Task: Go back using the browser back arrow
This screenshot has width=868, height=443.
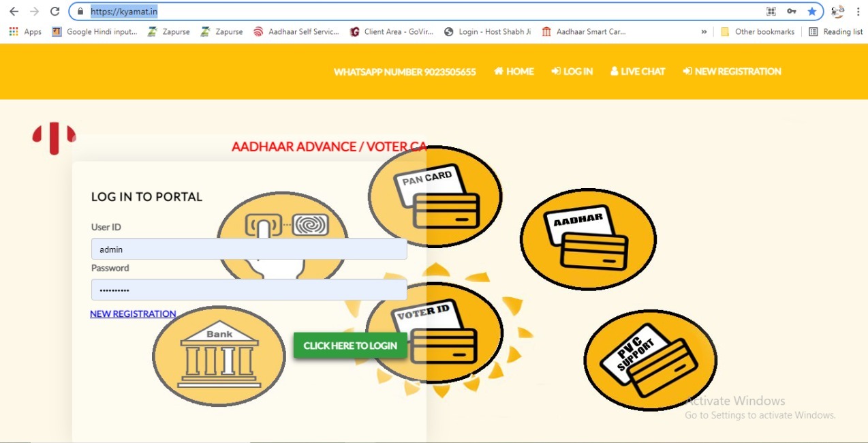Action: (x=14, y=12)
